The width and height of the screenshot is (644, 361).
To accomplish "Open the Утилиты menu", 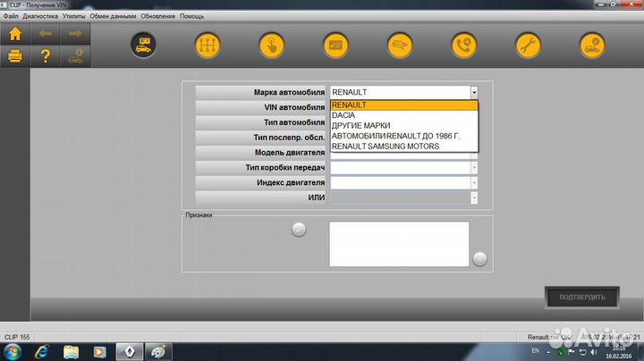I will click(x=74, y=16).
